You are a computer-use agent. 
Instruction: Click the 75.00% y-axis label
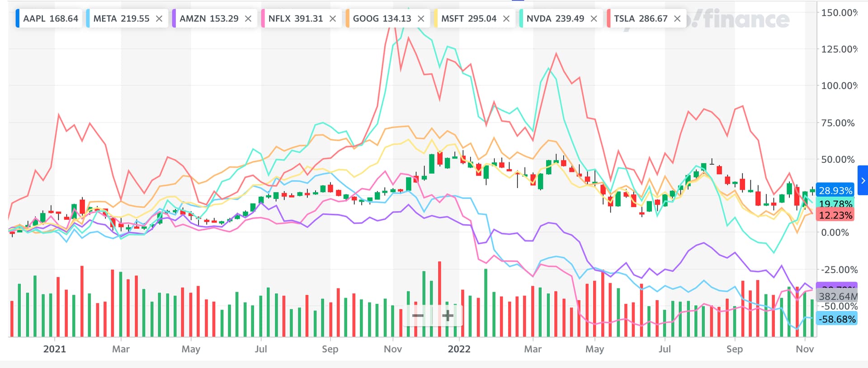point(838,123)
